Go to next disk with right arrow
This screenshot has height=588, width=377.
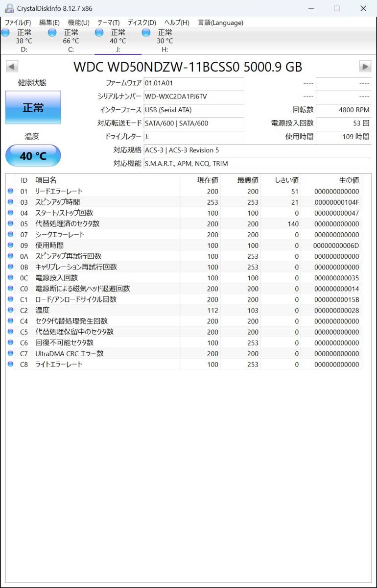coord(365,67)
